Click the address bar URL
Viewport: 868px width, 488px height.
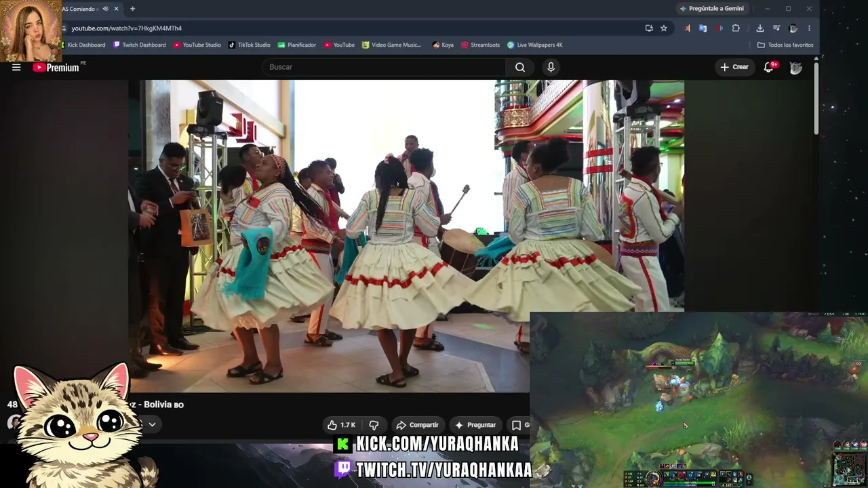127,28
